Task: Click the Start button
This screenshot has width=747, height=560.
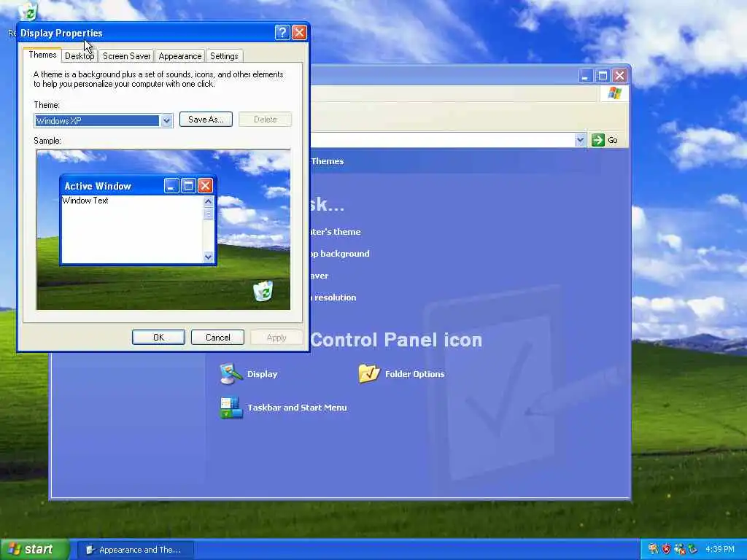Action: (x=34, y=550)
